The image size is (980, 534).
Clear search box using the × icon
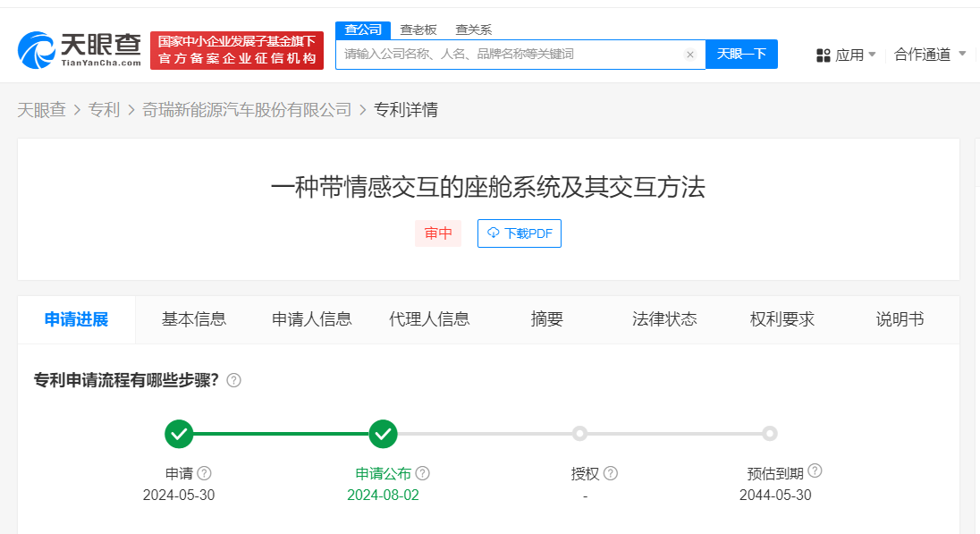tap(689, 55)
